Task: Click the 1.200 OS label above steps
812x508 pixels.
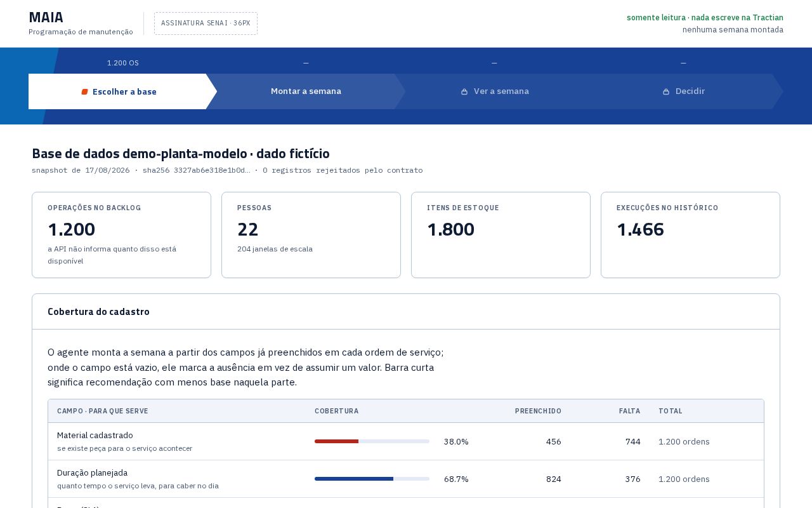Action: tap(123, 63)
